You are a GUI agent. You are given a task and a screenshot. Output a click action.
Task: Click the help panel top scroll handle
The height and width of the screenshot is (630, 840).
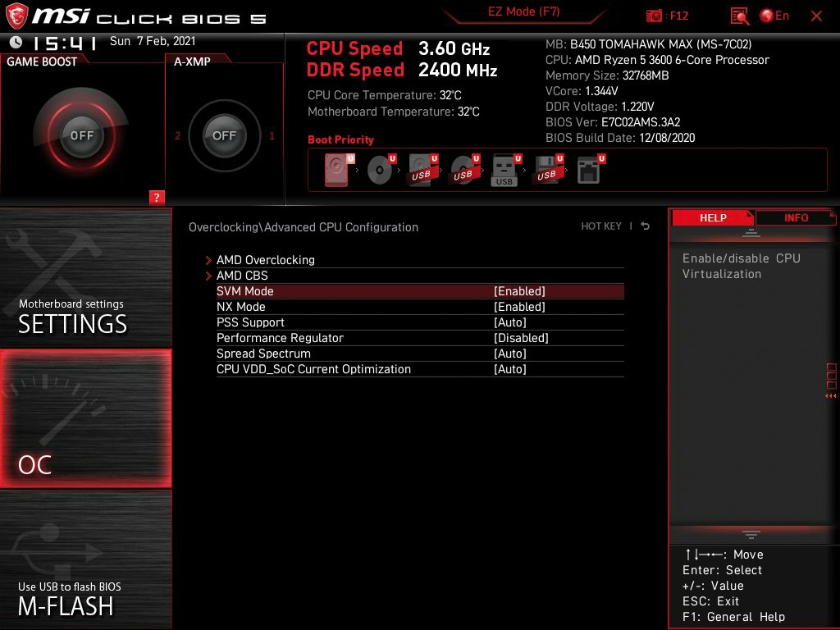click(x=751, y=232)
